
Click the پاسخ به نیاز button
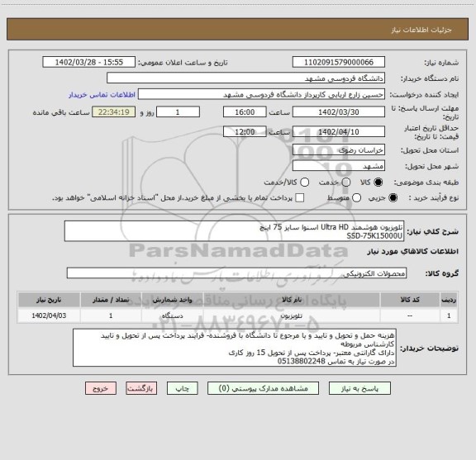point(359,388)
